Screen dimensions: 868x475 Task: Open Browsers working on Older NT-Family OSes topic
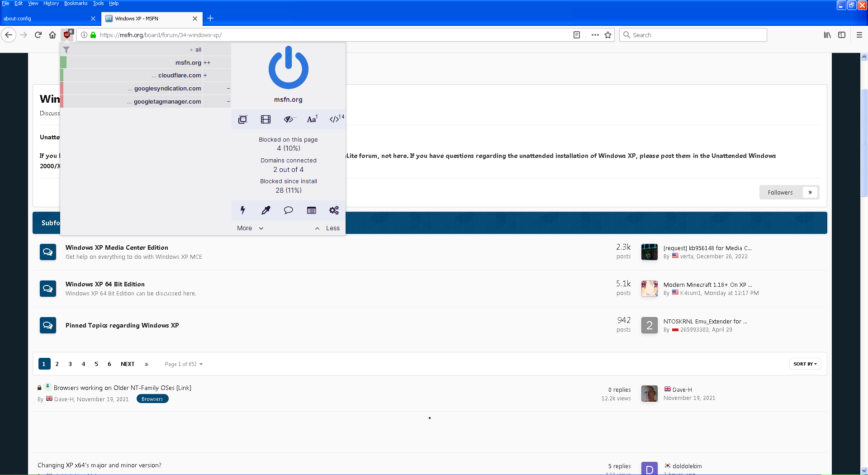(123, 388)
